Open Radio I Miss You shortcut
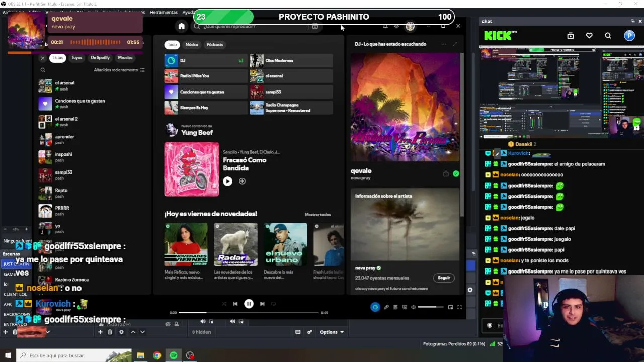 (206, 76)
